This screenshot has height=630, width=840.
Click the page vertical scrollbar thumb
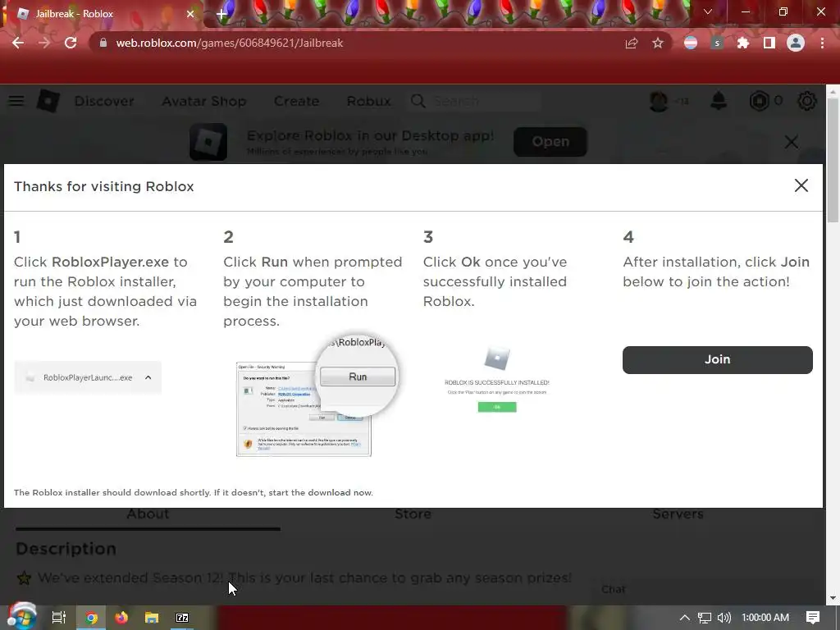[833, 160]
